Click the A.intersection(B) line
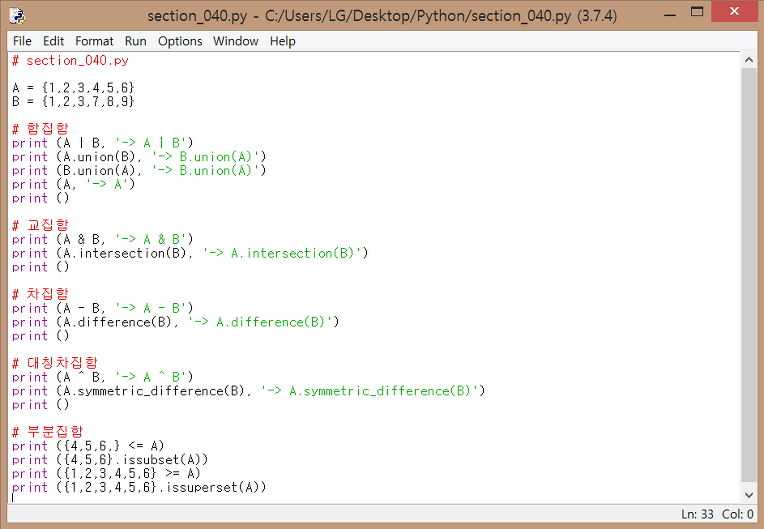Viewport: 764px width, 529px height. (190, 253)
